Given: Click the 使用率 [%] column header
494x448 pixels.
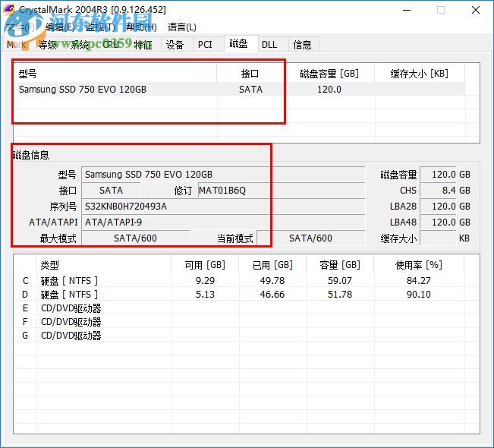Looking at the screenshot, I should [x=419, y=265].
